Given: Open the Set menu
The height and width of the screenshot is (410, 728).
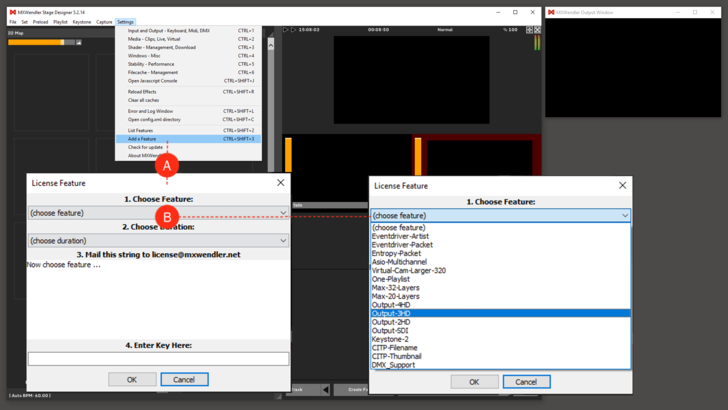Looking at the screenshot, I should [x=24, y=22].
